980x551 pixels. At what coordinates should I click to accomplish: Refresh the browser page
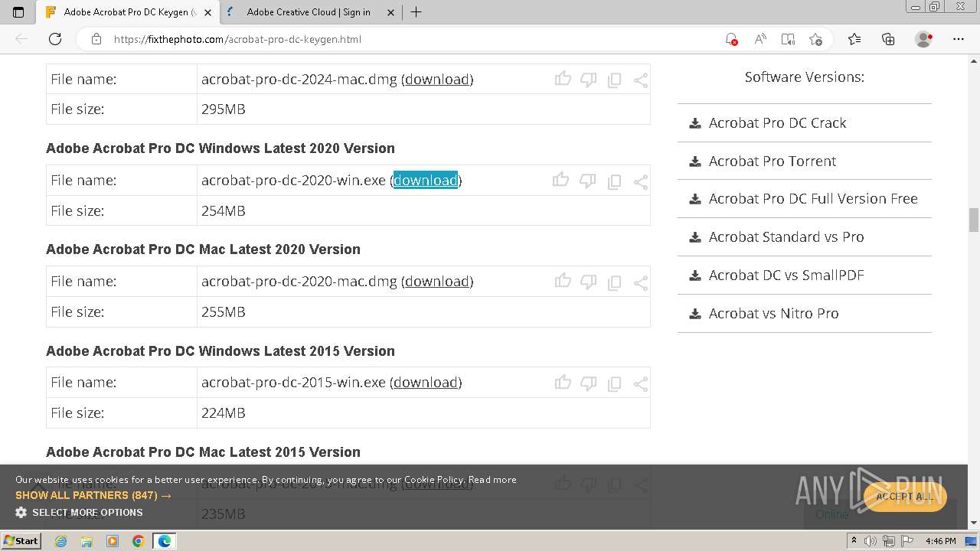pyautogui.click(x=55, y=39)
